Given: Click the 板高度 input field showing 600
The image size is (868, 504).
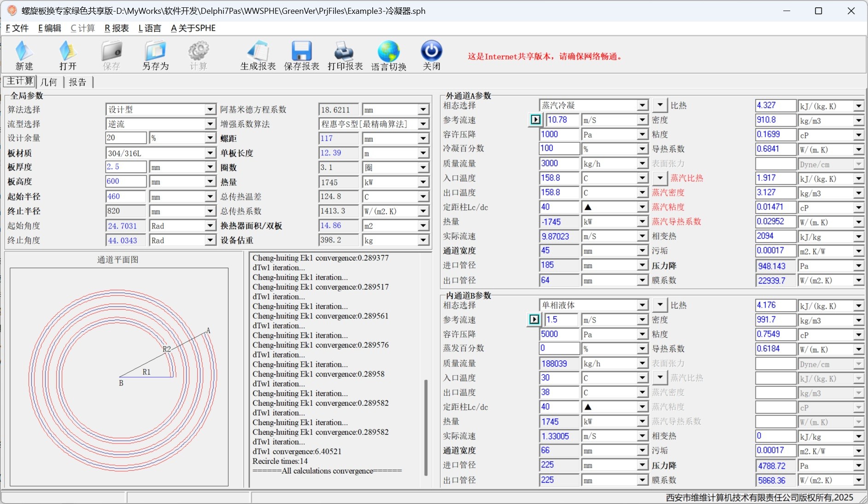Looking at the screenshot, I should 126,182.
